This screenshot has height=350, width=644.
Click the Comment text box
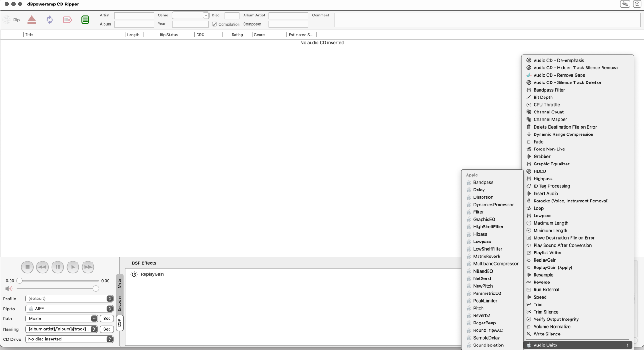tap(487, 20)
